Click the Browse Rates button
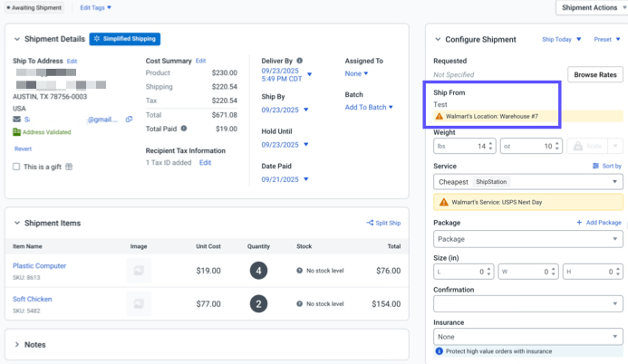The width and height of the screenshot is (628, 364). point(594,74)
